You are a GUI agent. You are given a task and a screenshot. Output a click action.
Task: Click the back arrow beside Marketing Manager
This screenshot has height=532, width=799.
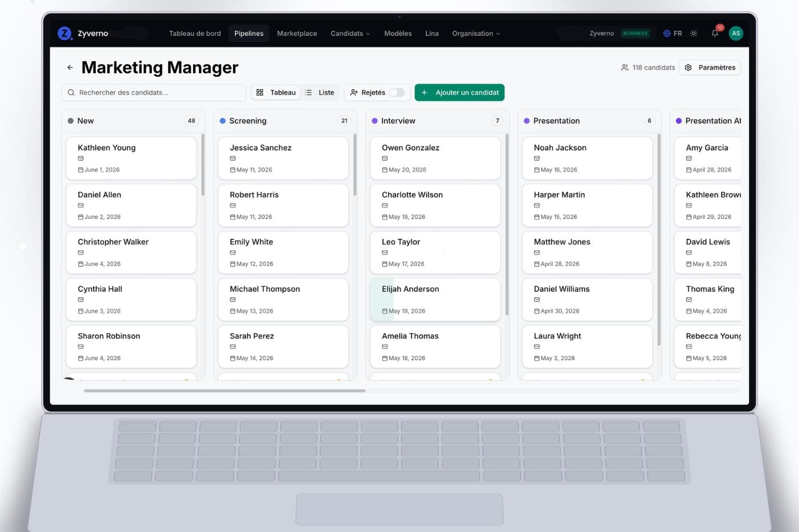point(70,67)
